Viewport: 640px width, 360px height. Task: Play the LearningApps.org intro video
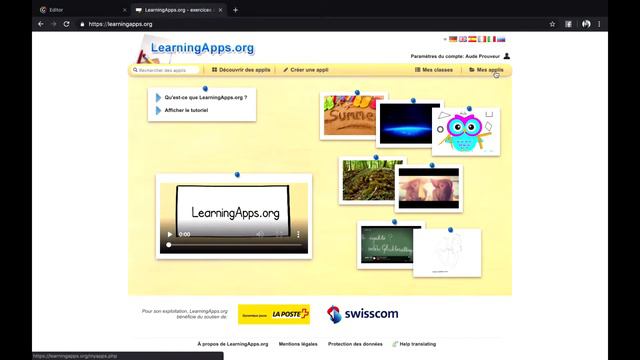click(170, 234)
